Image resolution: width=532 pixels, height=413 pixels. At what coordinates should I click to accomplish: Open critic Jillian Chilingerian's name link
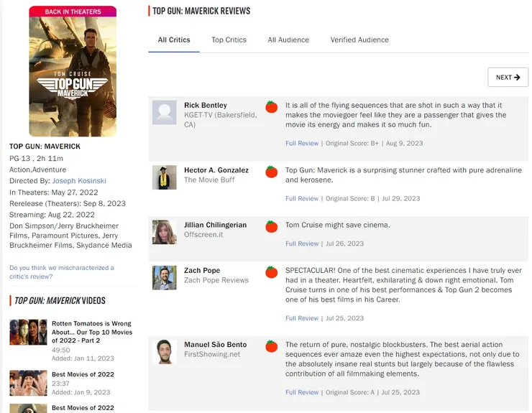(x=216, y=225)
